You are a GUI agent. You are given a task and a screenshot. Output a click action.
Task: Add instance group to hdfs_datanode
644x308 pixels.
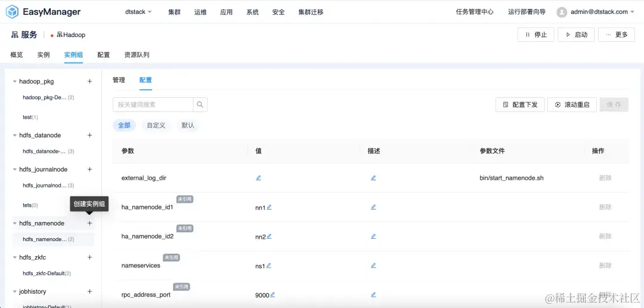coord(89,135)
